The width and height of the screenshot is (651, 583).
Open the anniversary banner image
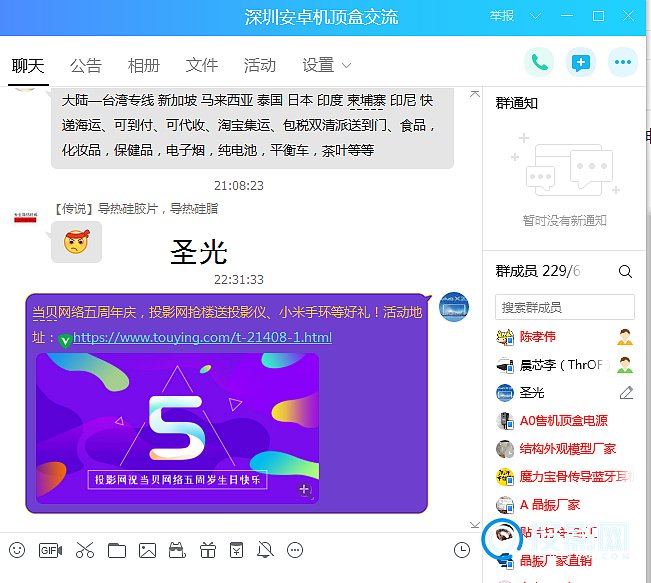coord(177,428)
